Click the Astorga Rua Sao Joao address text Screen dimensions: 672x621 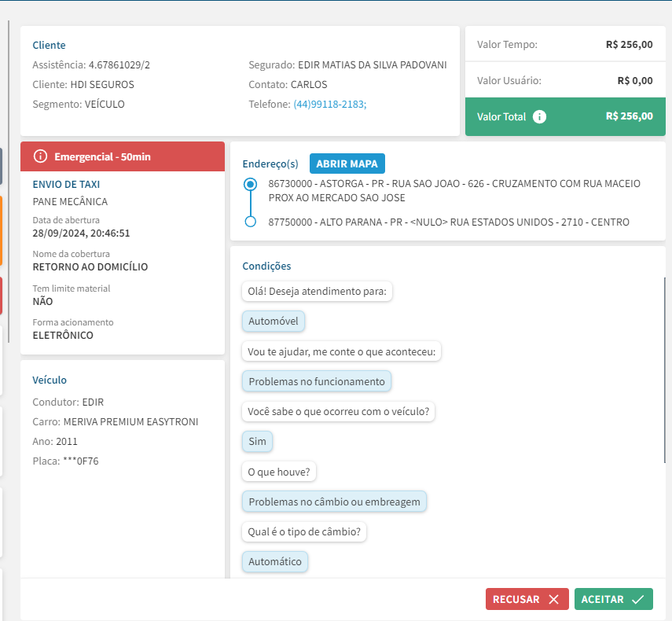pyautogui.click(x=454, y=190)
